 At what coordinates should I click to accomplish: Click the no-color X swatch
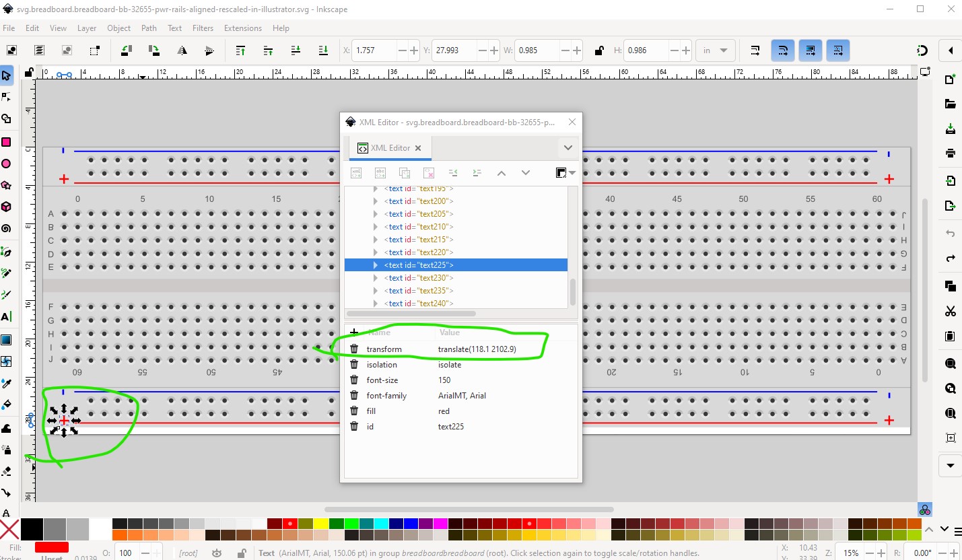pyautogui.click(x=9, y=530)
